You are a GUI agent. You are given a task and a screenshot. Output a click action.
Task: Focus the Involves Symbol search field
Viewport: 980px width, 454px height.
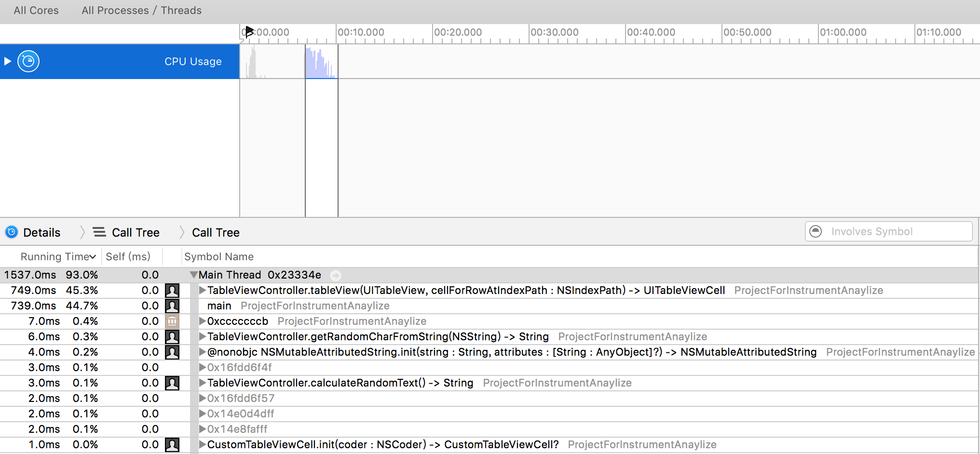point(888,231)
